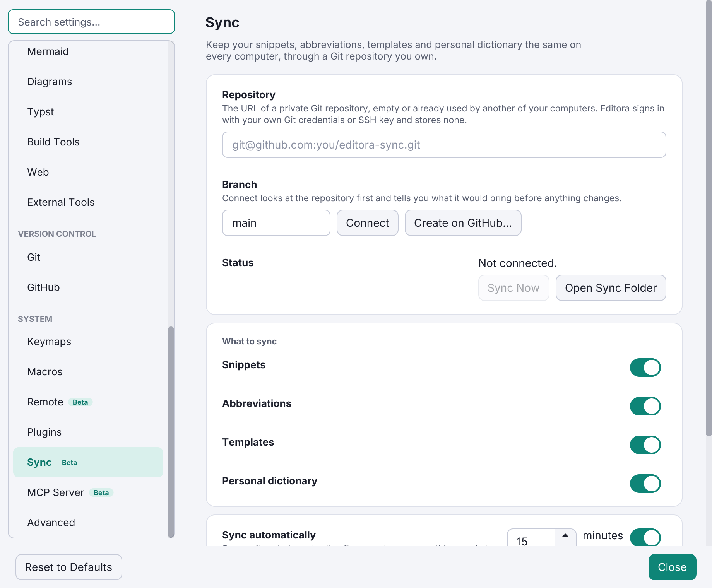
Task: Go to Build Tools settings
Action: coord(88,142)
